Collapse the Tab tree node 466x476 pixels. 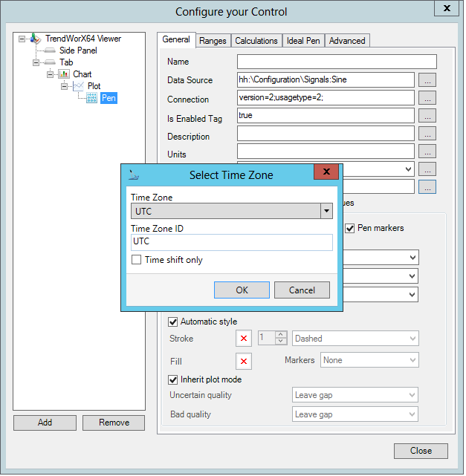click(x=37, y=62)
